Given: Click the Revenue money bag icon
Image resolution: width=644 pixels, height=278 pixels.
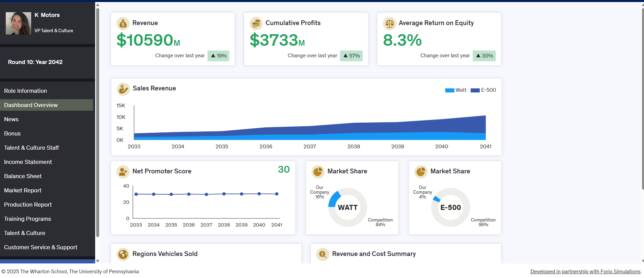Looking at the screenshot, I should (x=123, y=23).
